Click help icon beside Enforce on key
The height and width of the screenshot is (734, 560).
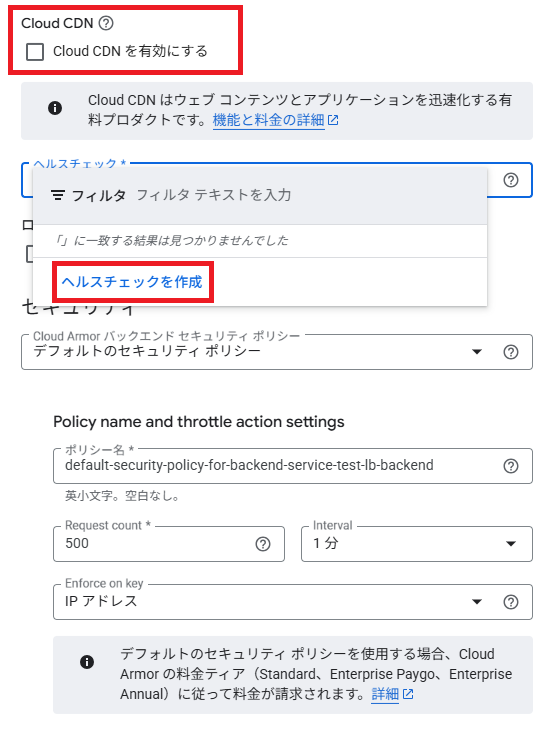[510, 602]
